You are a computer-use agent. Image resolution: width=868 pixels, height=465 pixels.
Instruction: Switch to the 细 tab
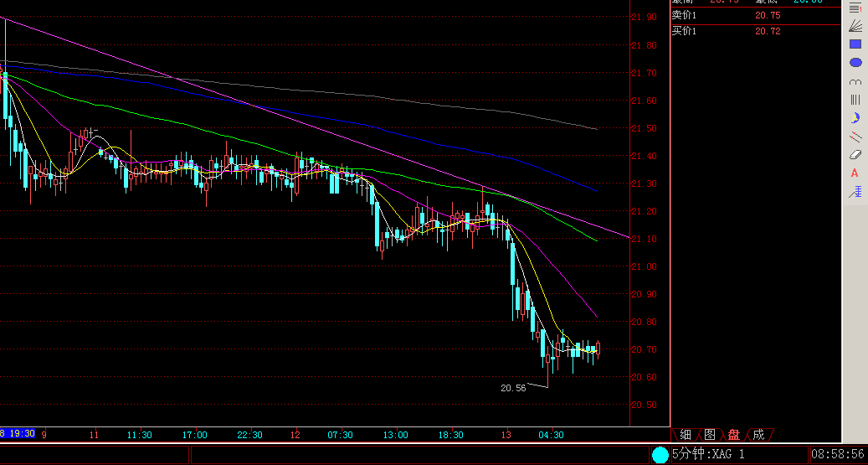pyautogui.click(x=685, y=435)
